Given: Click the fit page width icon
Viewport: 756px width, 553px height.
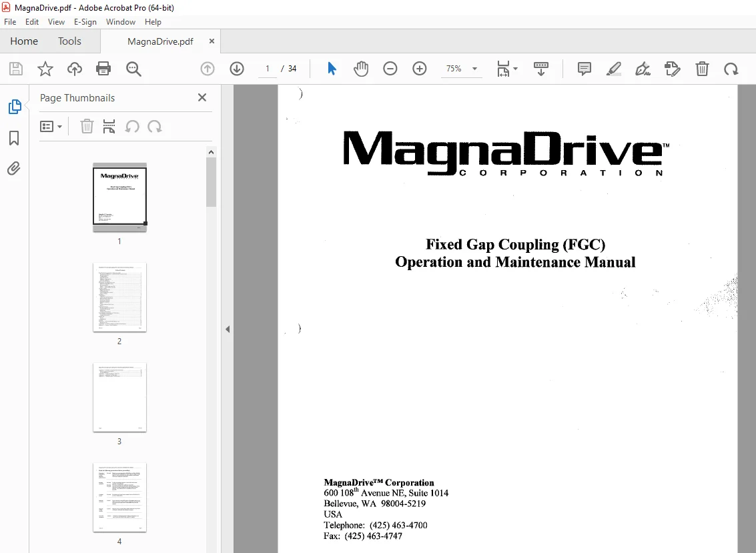Looking at the screenshot, I should click(x=503, y=69).
